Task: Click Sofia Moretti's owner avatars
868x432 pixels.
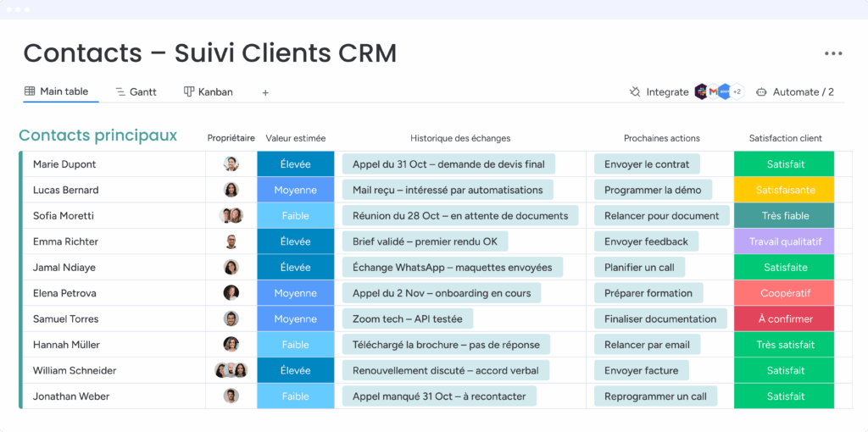Action: point(231,216)
